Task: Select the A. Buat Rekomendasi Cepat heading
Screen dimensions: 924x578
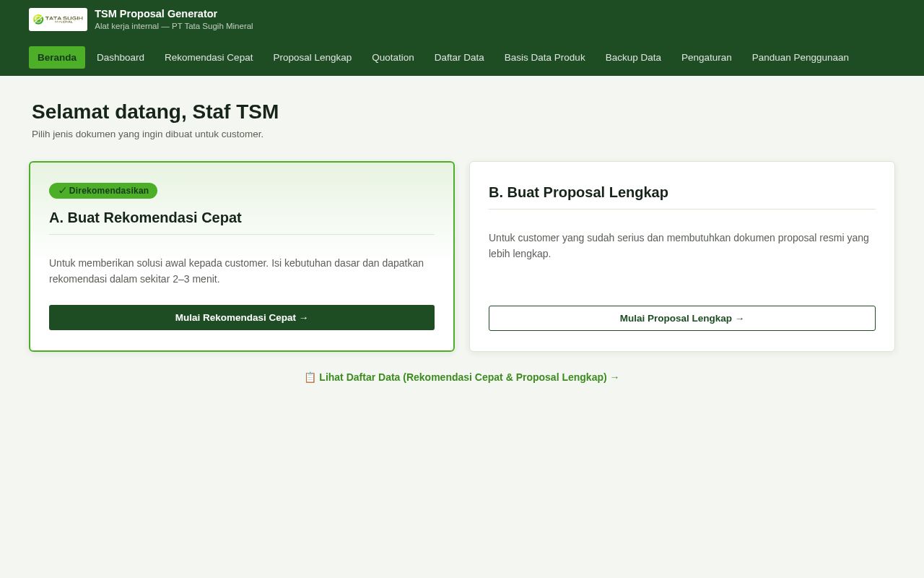Action: 146,217
